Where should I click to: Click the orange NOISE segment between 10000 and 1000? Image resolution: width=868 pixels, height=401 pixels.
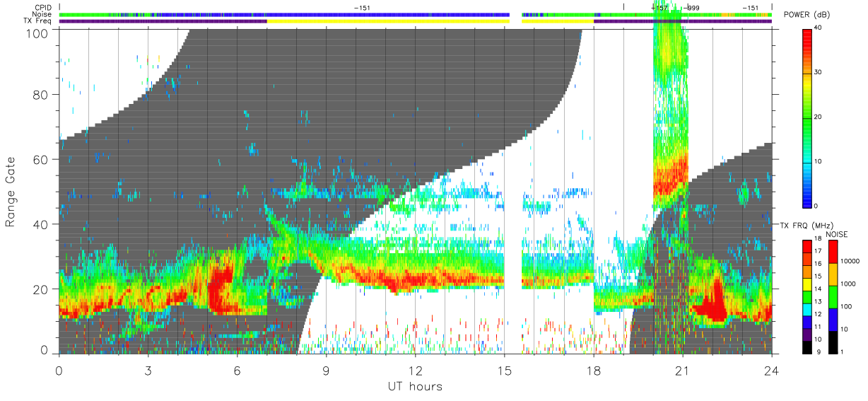point(833,274)
